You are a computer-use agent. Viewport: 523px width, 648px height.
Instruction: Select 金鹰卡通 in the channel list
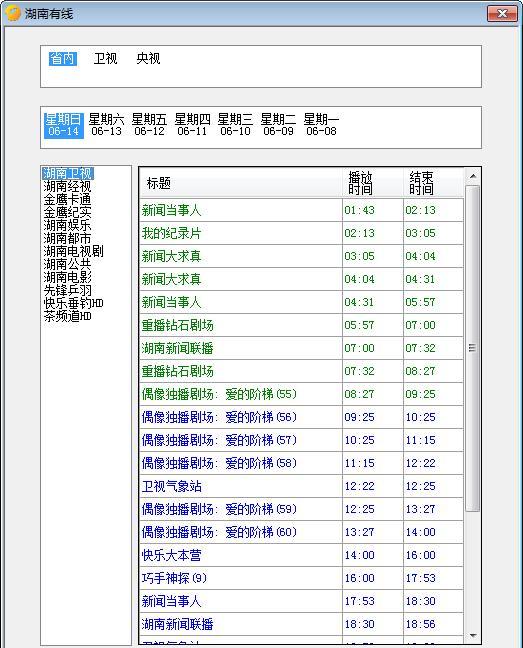click(67, 199)
